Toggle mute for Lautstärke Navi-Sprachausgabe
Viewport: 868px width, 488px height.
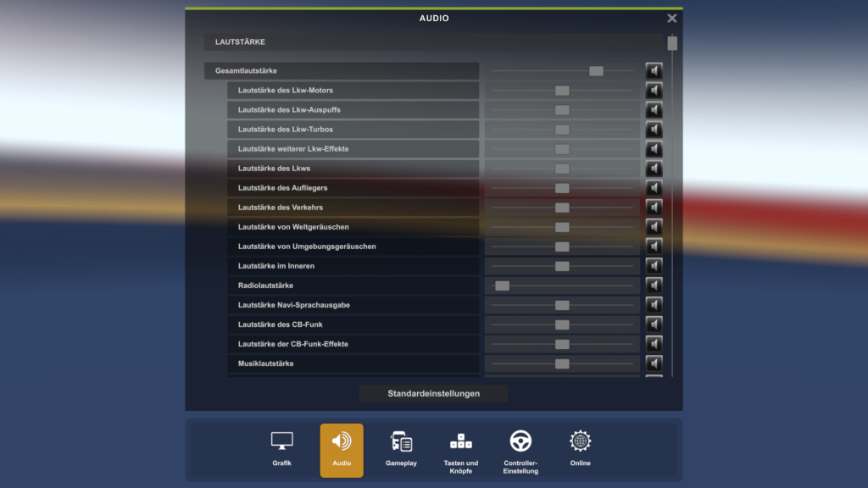click(x=654, y=305)
